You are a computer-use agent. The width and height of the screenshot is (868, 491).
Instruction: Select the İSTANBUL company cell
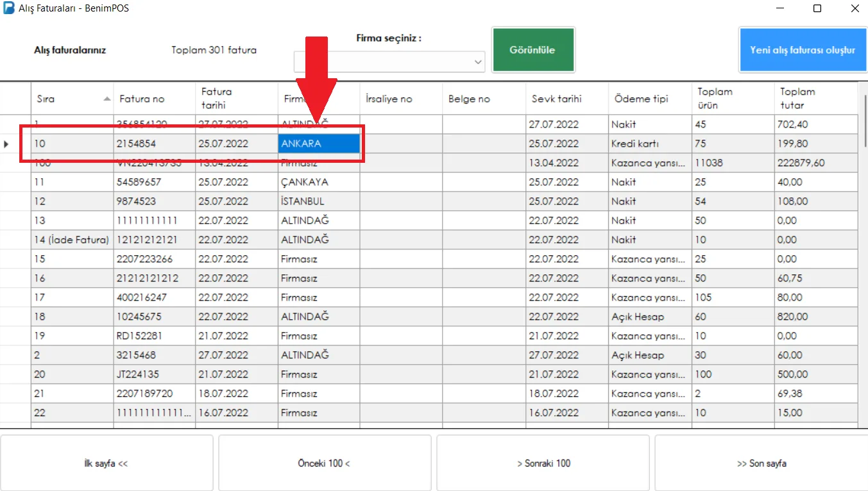[x=319, y=201]
